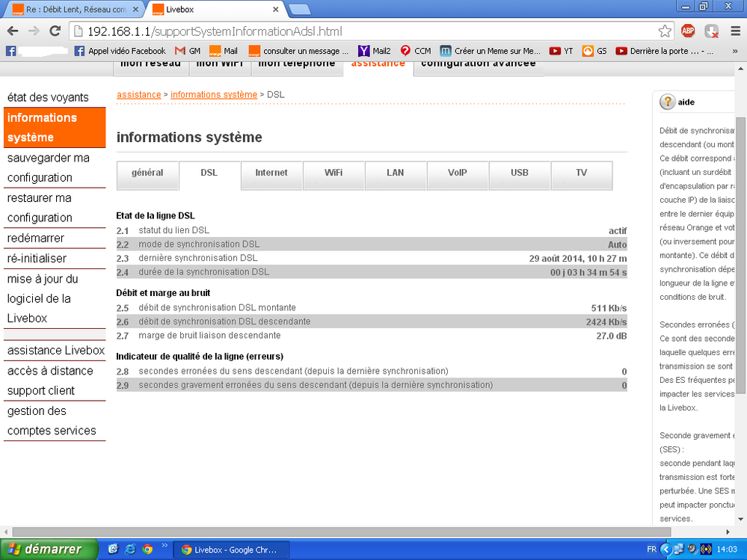Viewport: 747px width, 560px height.
Task: Open the consulter un message bookmark
Action: click(298, 51)
